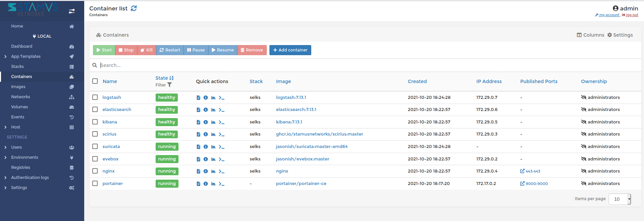This screenshot has width=644, height=221.
Task: Click the Restart button
Action: (170, 50)
